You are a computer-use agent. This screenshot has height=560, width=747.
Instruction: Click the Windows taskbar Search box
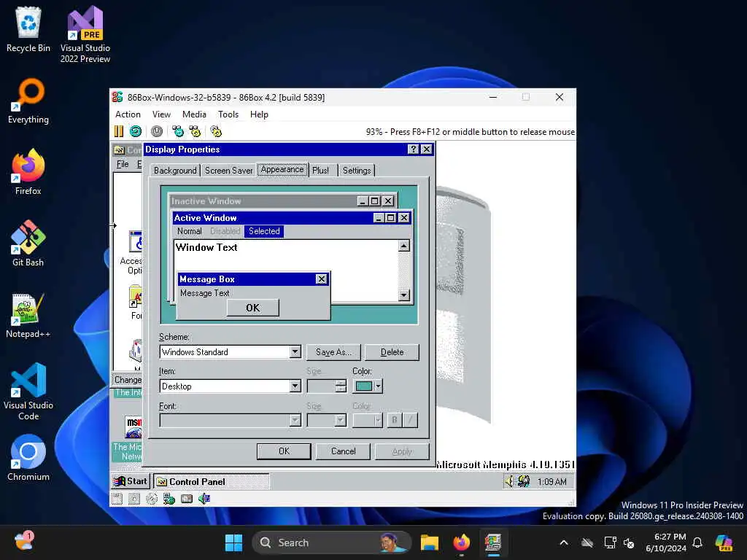pyautogui.click(x=332, y=542)
